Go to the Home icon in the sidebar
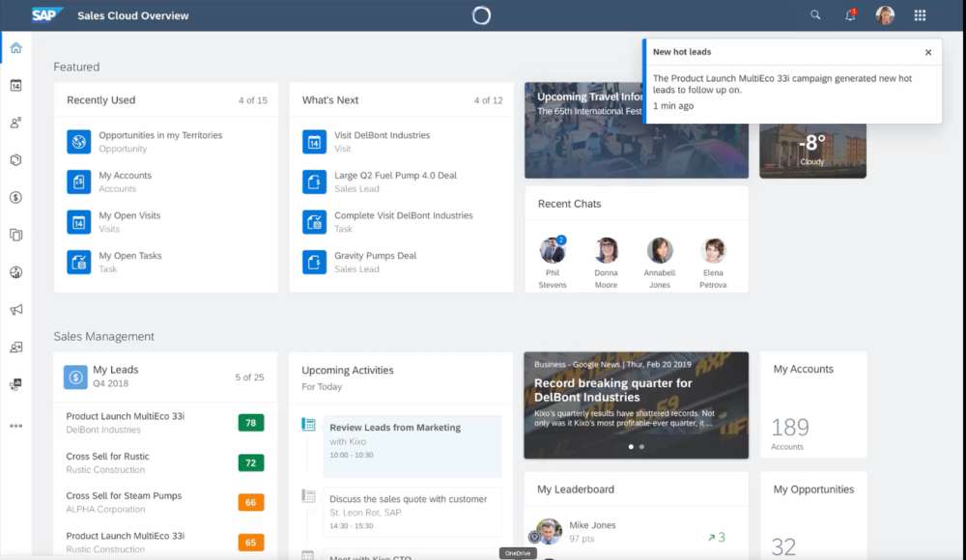 tap(16, 48)
